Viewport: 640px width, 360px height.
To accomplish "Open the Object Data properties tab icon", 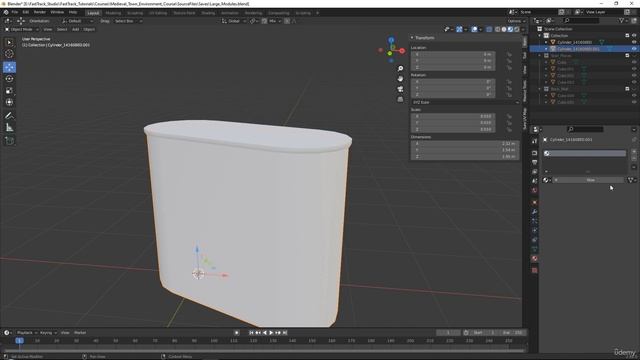I will 534,249.
